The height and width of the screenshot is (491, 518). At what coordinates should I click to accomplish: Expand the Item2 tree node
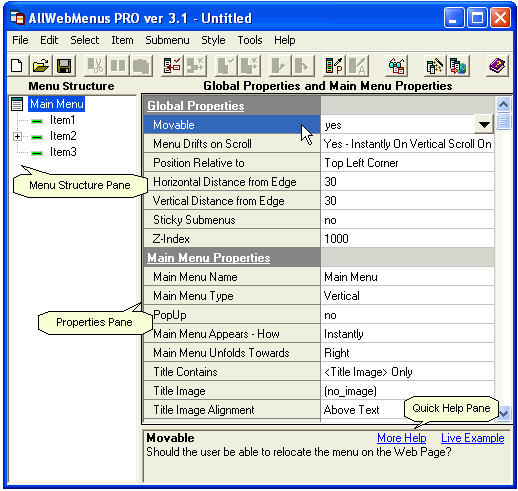click(x=17, y=136)
